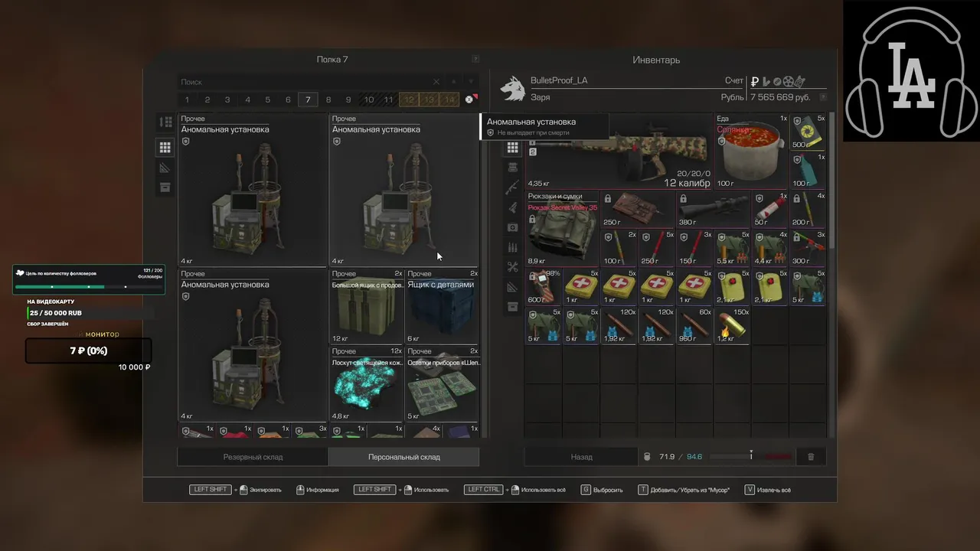Select the camo 12 калибр shotgun
Image resolution: width=980 pixels, height=551 pixels.
click(x=619, y=152)
